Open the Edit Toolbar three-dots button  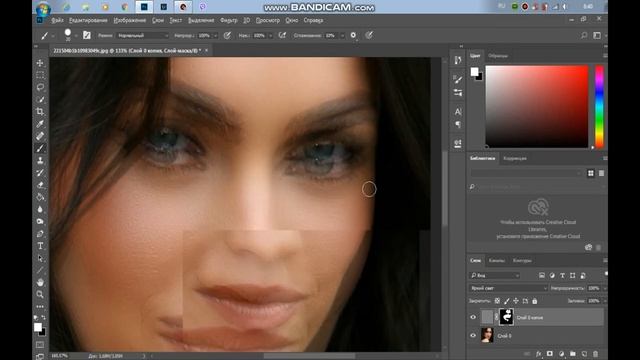coord(40,306)
